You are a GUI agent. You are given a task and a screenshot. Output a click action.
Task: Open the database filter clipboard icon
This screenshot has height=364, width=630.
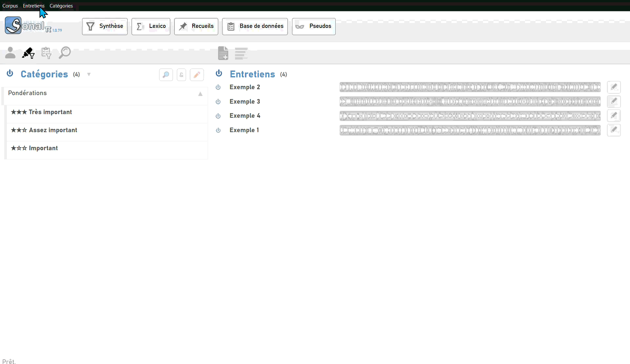pyautogui.click(x=46, y=53)
